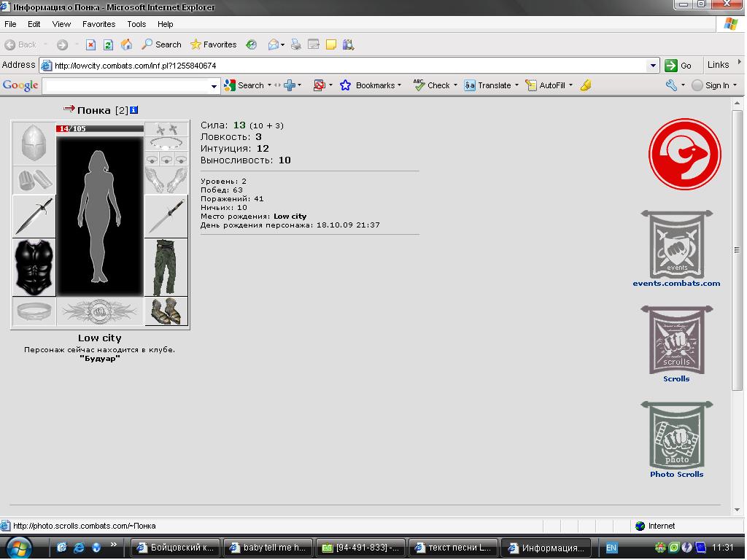747x560 pixels.
Task: Open the Google toolbar wrench settings
Action: pos(671,86)
